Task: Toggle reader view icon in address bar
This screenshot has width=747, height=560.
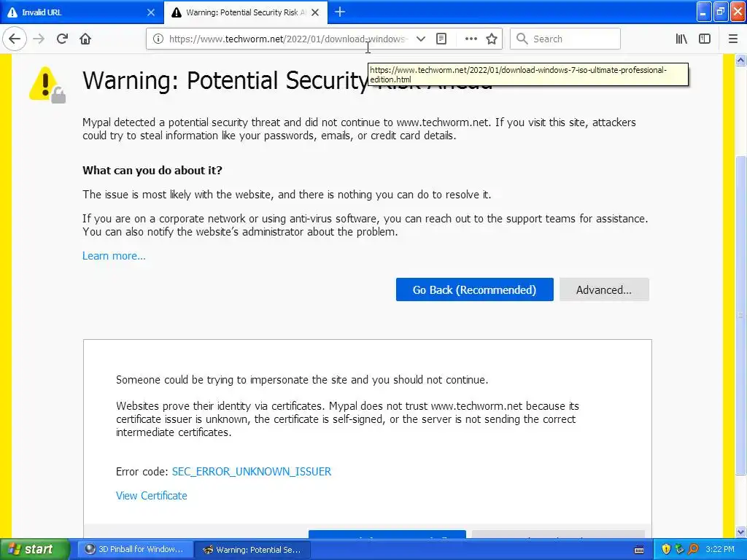Action: [x=441, y=39]
